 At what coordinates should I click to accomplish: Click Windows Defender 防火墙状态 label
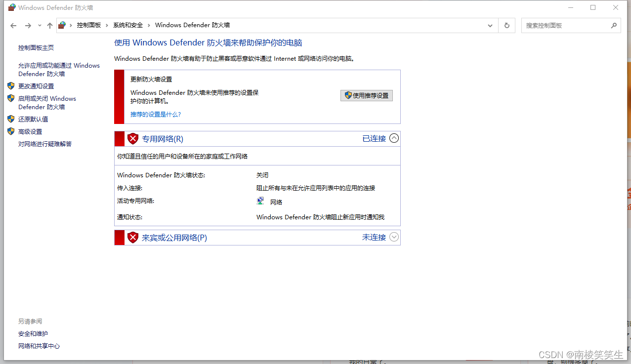[x=161, y=175]
